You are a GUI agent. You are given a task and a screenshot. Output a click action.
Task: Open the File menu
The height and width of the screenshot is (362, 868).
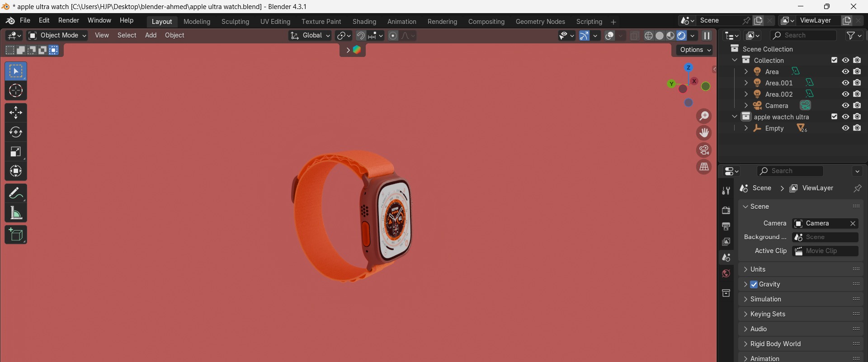(x=25, y=21)
